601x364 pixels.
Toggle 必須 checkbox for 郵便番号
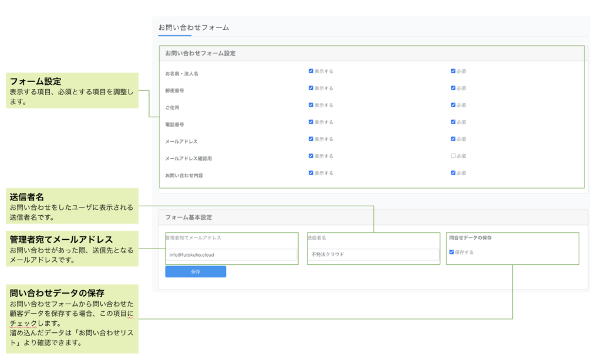pyautogui.click(x=453, y=88)
